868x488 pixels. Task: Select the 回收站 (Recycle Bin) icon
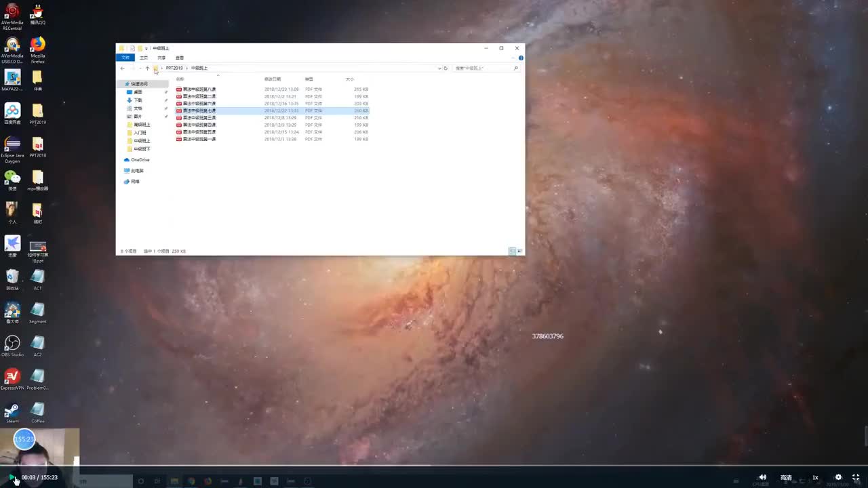(x=12, y=279)
